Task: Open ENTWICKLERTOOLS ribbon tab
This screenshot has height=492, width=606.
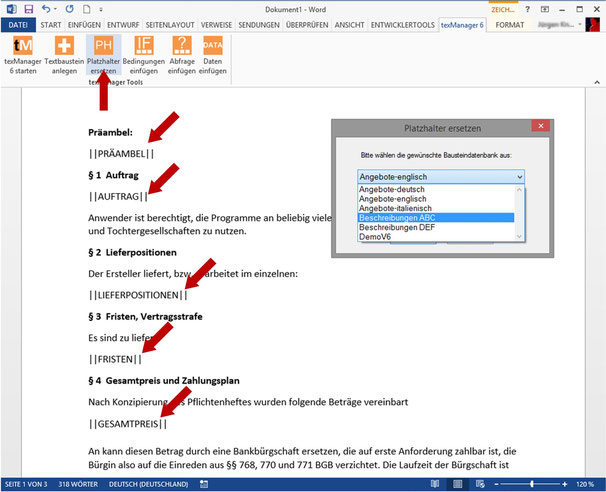Action: (x=403, y=25)
